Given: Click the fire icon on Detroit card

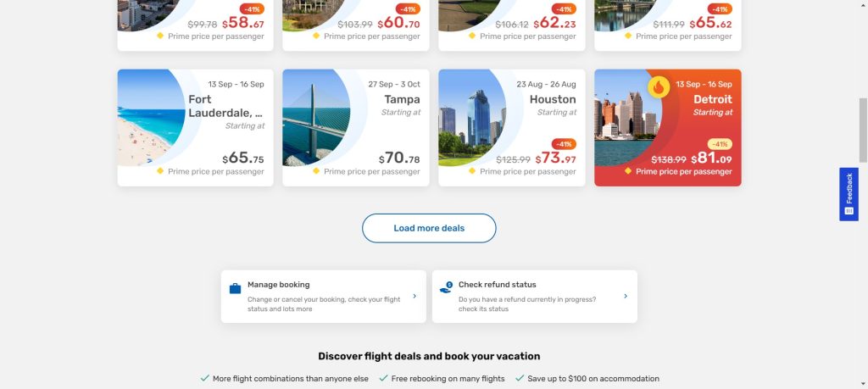Looking at the screenshot, I should tap(659, 86).
